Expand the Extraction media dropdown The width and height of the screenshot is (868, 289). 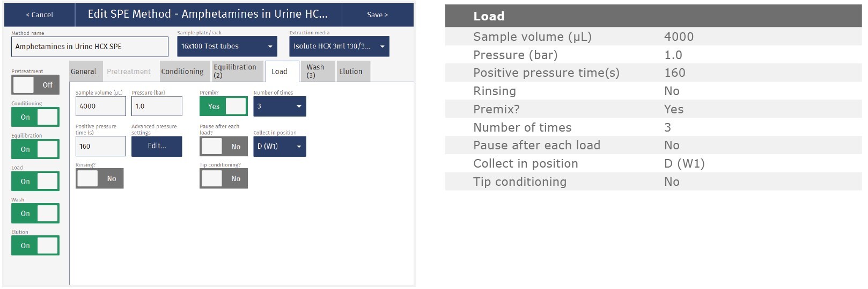pyautogui.click(x=339, y=47)
